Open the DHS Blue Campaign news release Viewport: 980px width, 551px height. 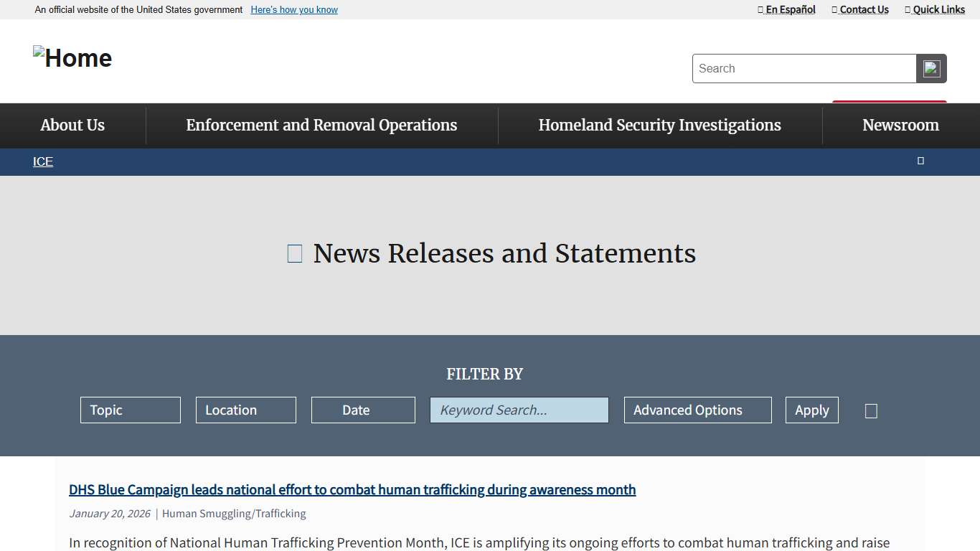coord(352,489)
